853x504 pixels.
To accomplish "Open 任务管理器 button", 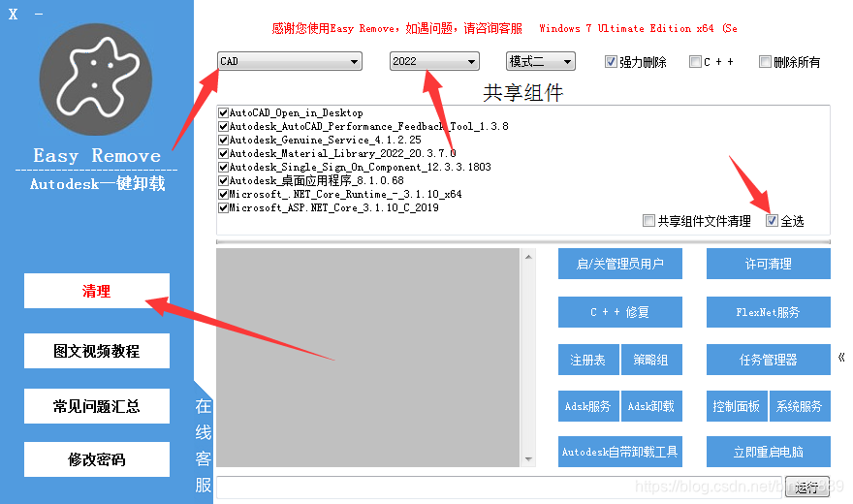I will tap(768, 360).
